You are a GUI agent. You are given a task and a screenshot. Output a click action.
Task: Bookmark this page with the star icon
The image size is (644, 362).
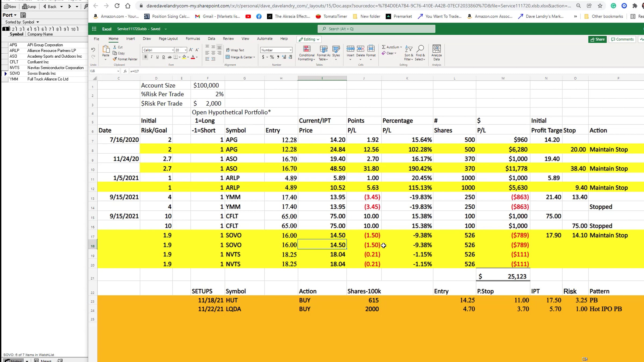[x=600, y=6]
